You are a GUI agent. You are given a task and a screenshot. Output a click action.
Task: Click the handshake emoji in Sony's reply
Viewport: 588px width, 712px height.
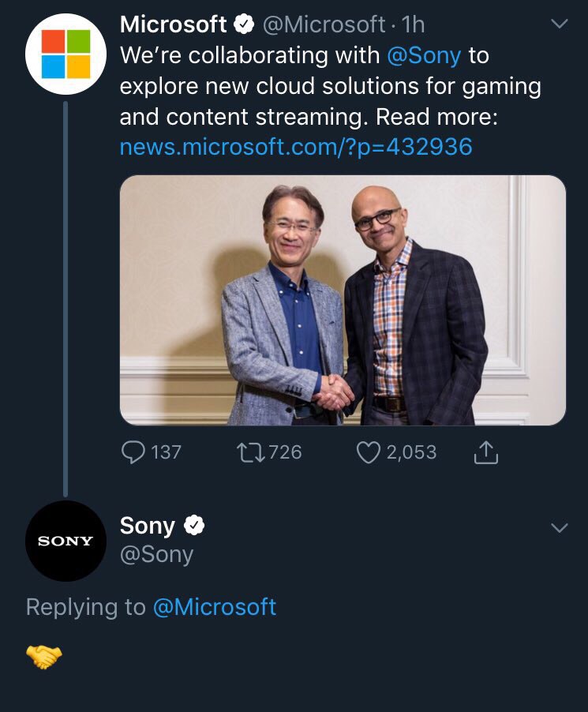click(x=44, y=656)
